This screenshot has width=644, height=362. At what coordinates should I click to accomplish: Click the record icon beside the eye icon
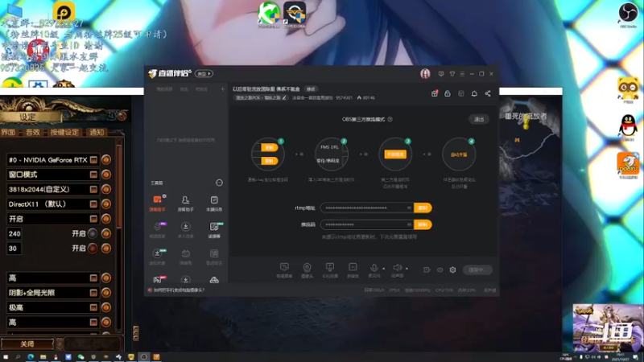click(x=427, y=269)
